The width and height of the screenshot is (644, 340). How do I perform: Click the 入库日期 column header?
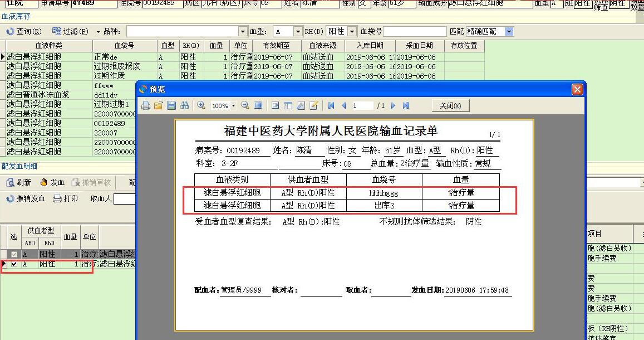tap(370, 46)
